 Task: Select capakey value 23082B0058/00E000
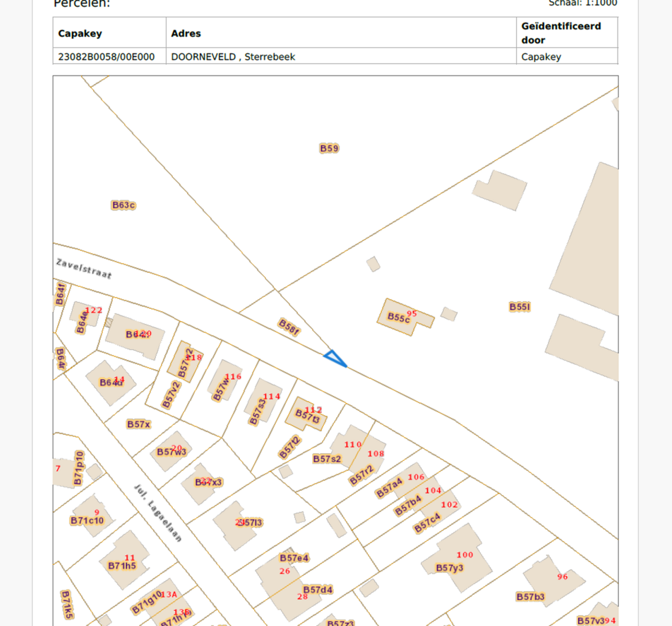click(107, 57)
